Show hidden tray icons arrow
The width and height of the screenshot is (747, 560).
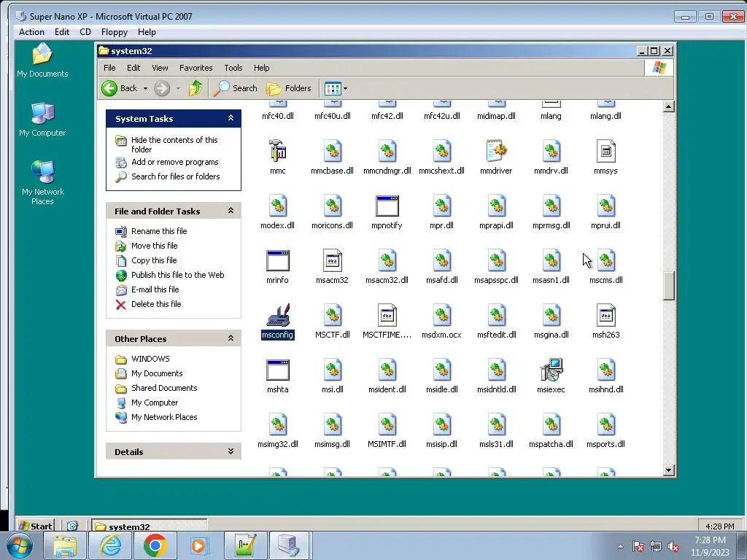[620, 546]
